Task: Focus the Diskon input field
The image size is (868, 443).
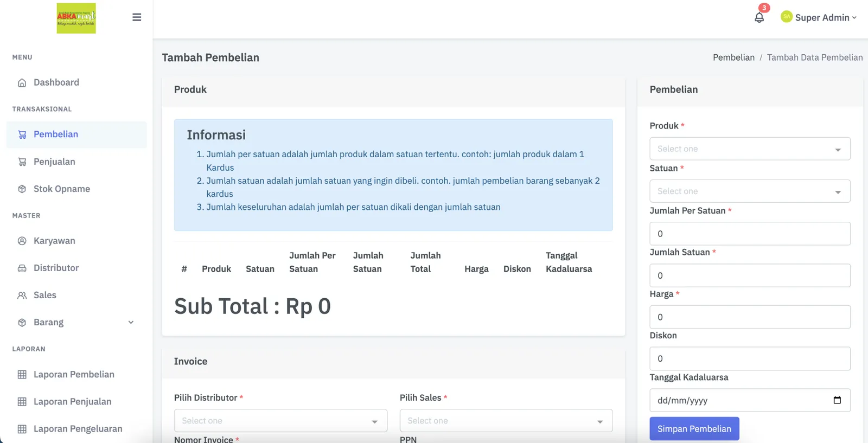Action: click(x=750, y=358)
